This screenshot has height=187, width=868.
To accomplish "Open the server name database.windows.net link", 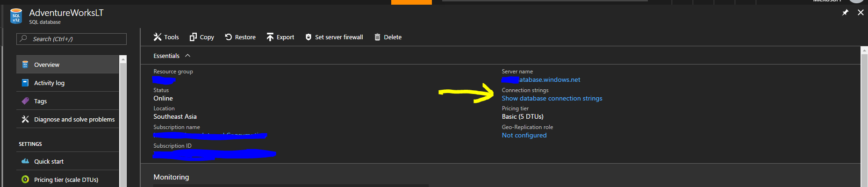I will click(x=541, y=79).
